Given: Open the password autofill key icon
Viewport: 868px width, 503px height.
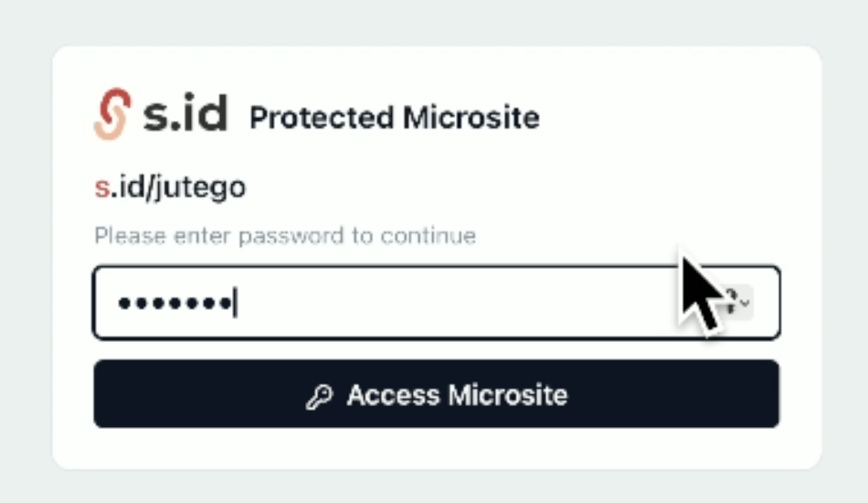Looking at the screenshot, I should [x=730, y=302].
